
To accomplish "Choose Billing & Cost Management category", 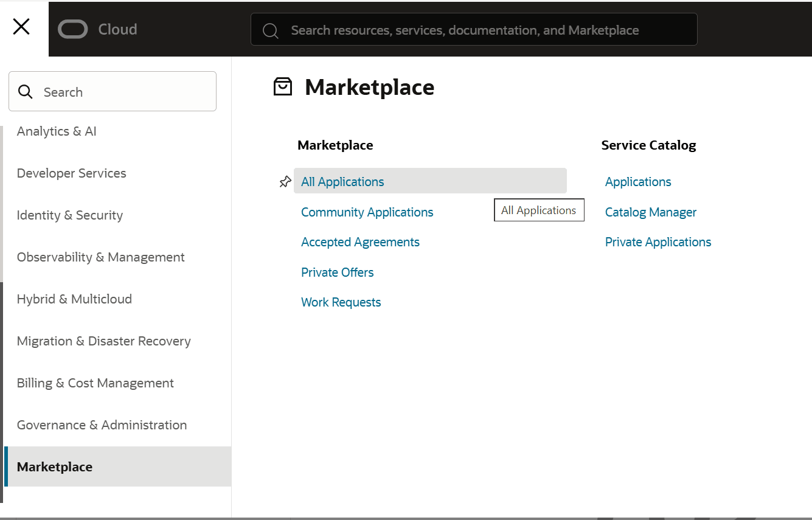I will 95,383.
